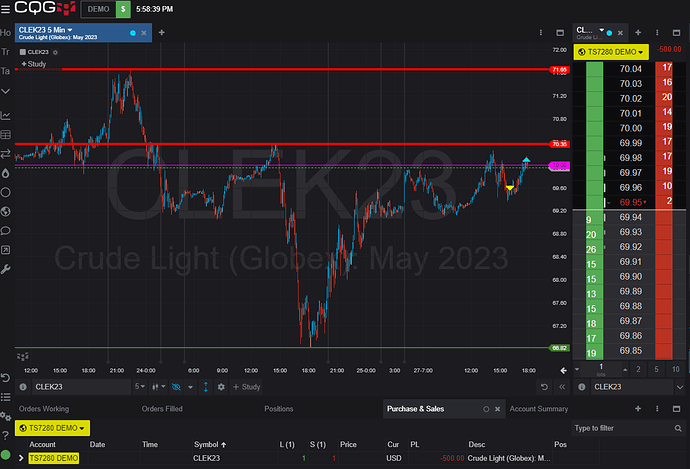Sort by the Symbol column header
Viewport: 690px width, 469px height.
pyautogui.click(x=210, y=444)
